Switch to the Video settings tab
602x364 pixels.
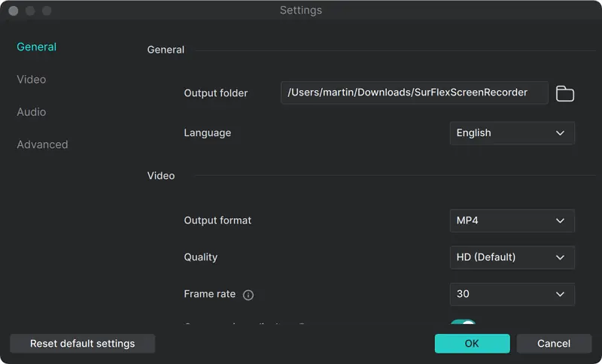point(32,80)
